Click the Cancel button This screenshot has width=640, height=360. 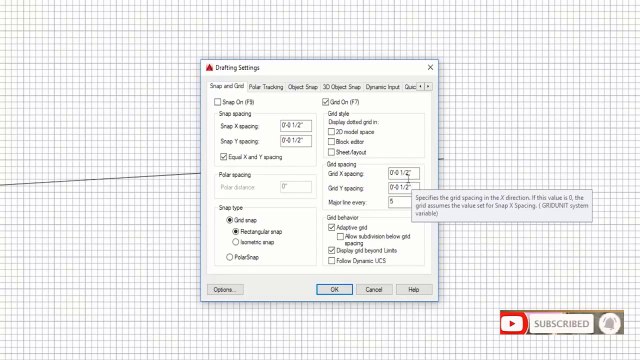pos(374,289)
